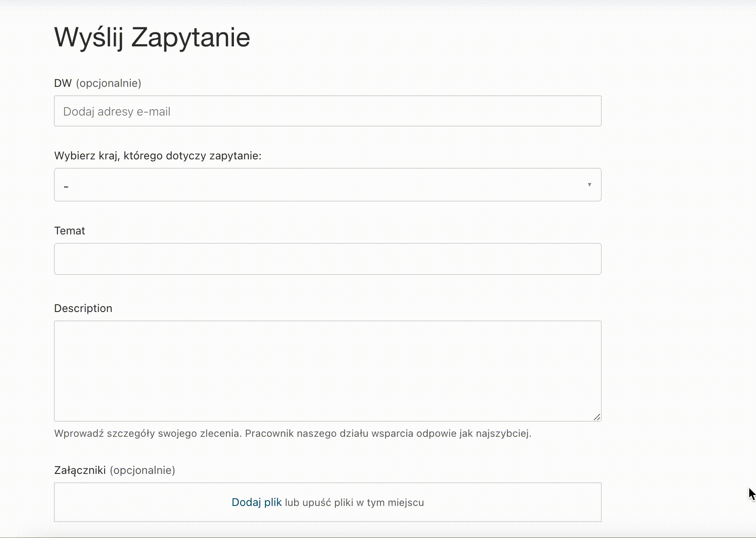Click the 'Wybierz kraj, którego dotyczy zapytanie' label
The width and height of the screenshot is (756, 538).
pyautogui.click(x=158, y=156)
